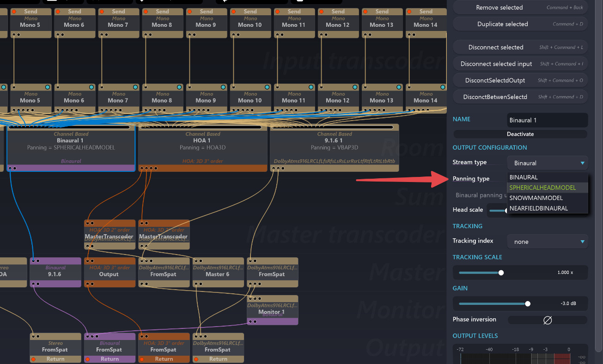Click Disconnect selected input button
603x364 pixels.
tap(520, 64)
